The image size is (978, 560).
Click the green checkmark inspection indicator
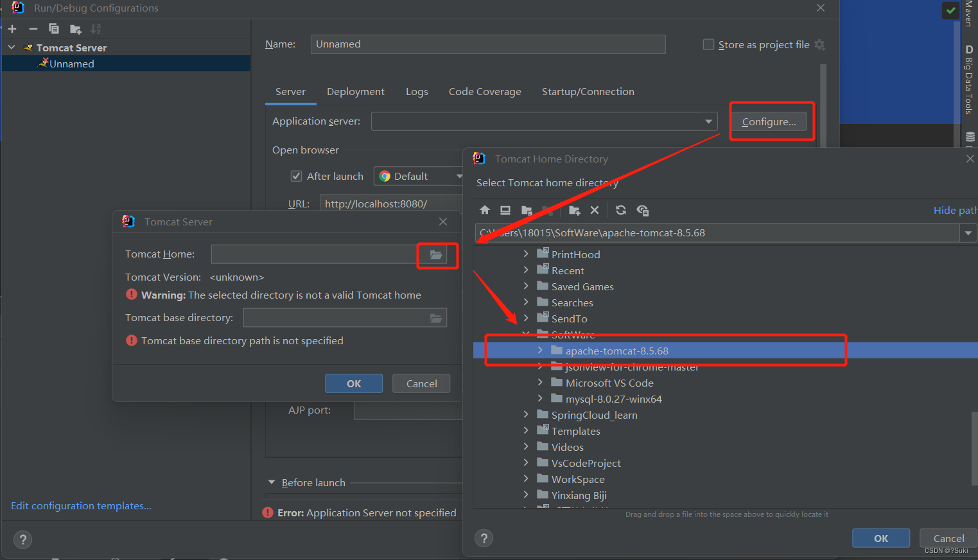tap(950, 10)
